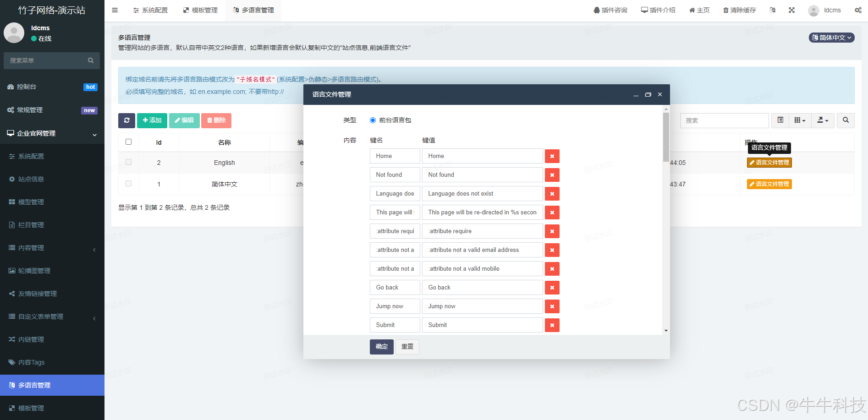
Task: Check the checkbox for the English row
Action: tap(128, 162)
